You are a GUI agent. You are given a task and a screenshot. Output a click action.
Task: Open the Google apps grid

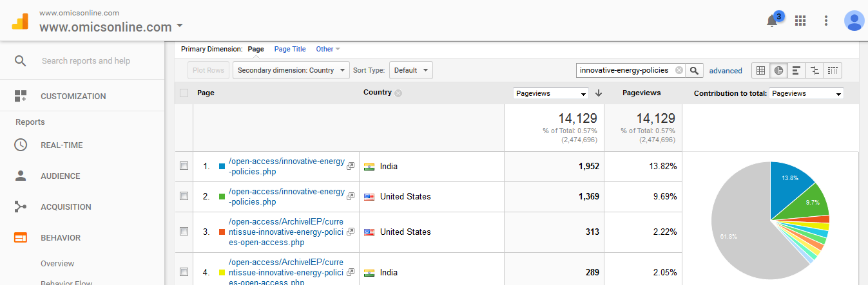point(800,21)
